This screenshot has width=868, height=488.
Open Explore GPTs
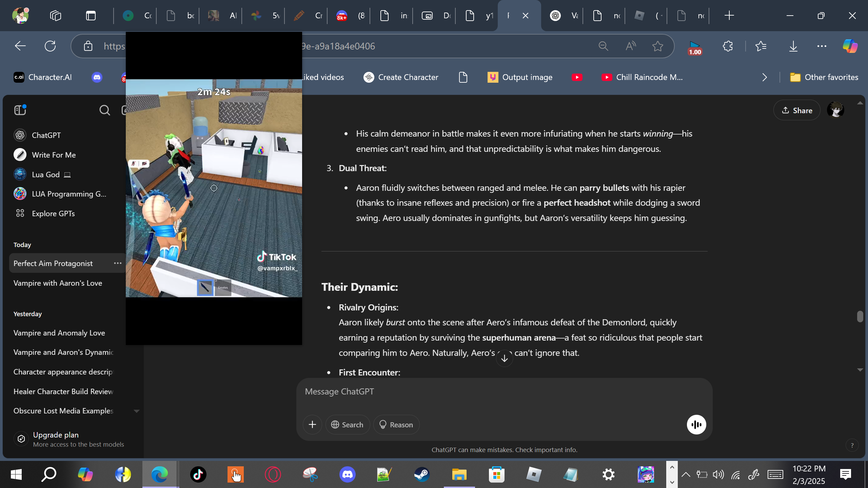pyautogui.click(x=44, y=213)
